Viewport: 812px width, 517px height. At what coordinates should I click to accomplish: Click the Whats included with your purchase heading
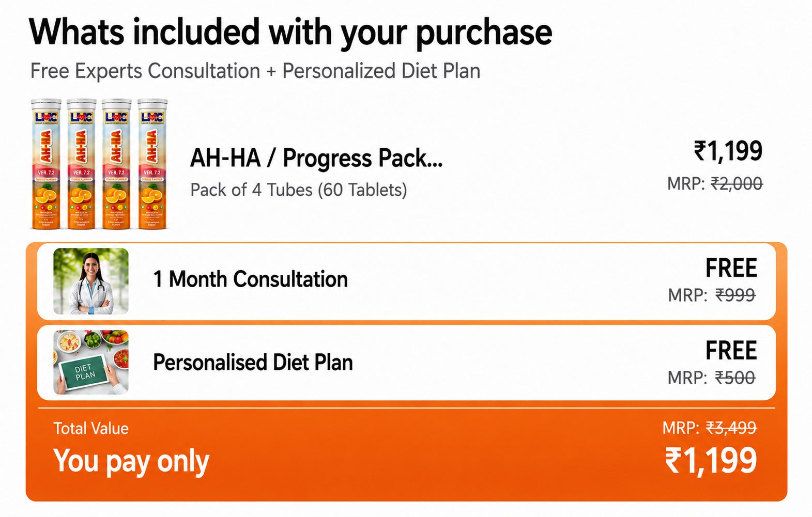[x=290, y=33]
